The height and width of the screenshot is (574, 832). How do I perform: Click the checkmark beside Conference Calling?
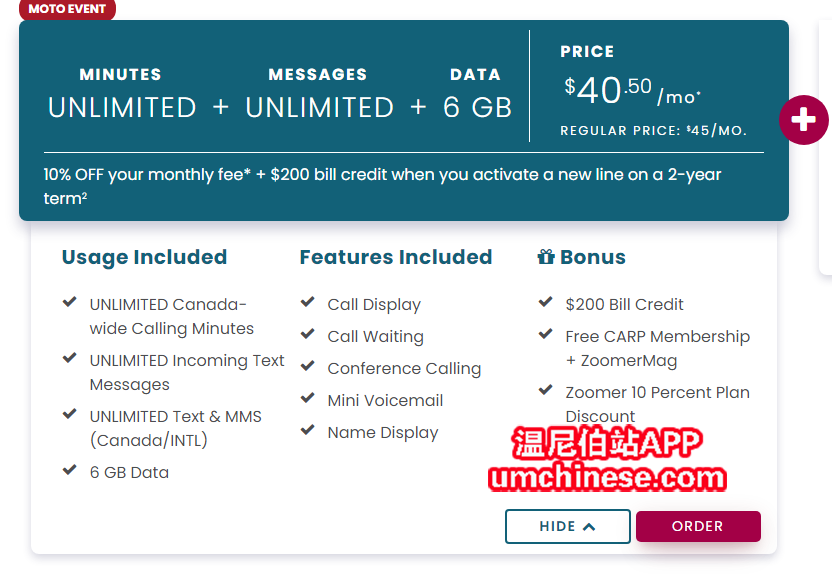click(308, 366)
